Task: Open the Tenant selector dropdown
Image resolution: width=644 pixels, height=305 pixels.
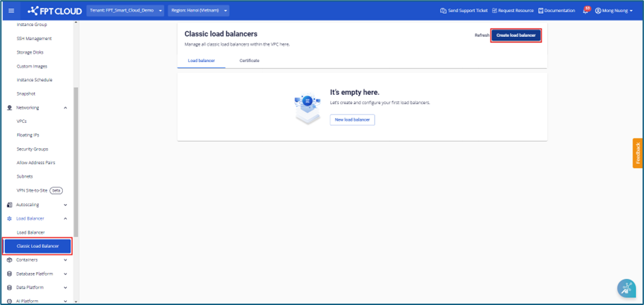Action: coord(126,11)
